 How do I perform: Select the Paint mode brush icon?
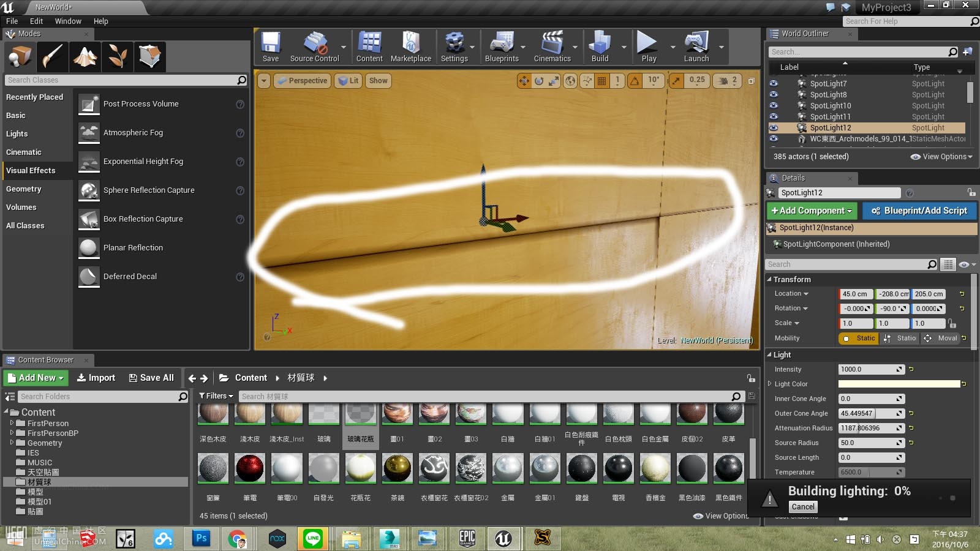click(52, 56)
